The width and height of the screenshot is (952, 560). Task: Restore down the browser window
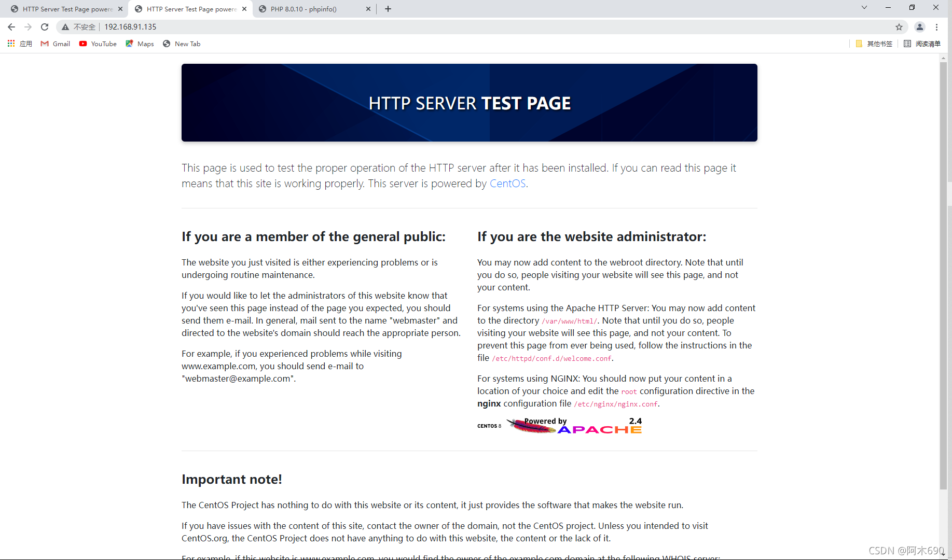(912, 7)
